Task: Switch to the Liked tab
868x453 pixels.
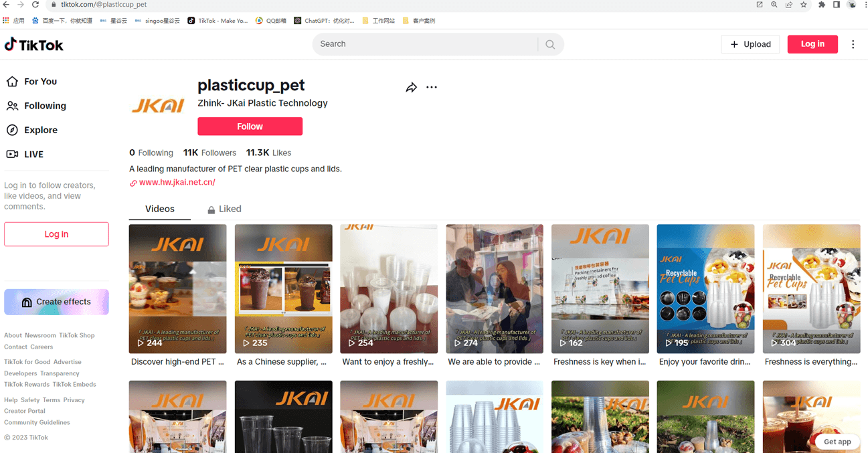Action: click(x=224, y=209)
